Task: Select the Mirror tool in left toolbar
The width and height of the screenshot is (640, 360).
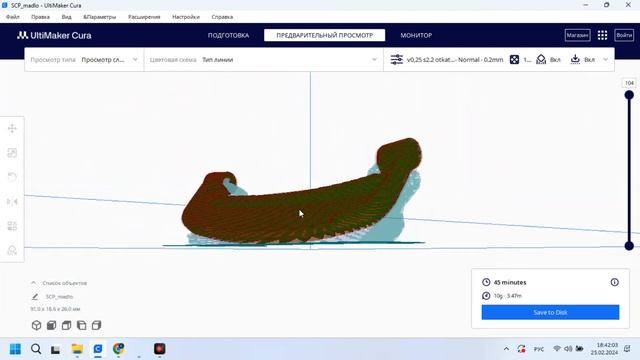Action: click(x=12, y=201)
